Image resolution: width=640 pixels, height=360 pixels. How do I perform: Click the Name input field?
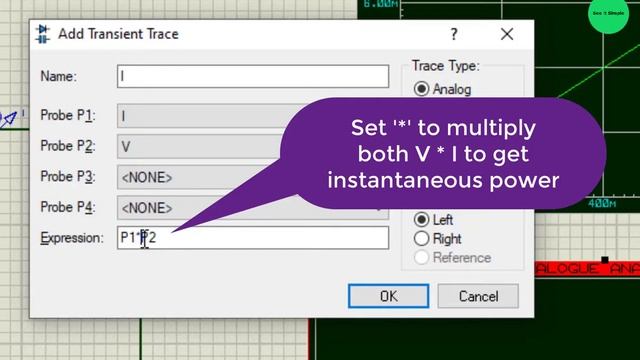[x=253, y=76]
